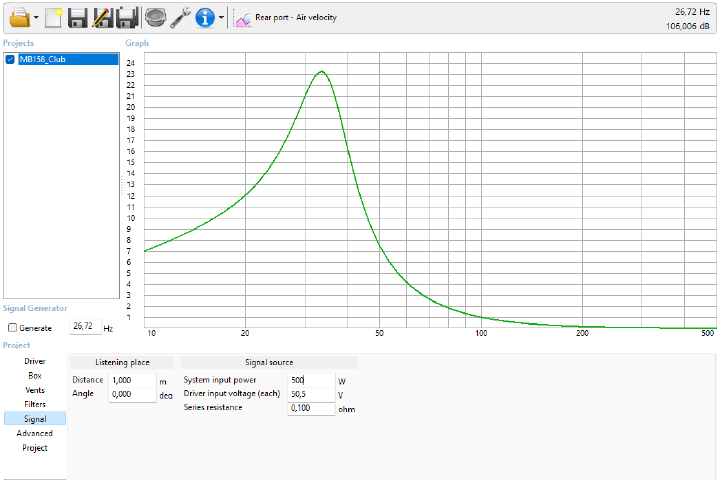Edit signal generator frequency field 26,72

click(x=85, y=326)
